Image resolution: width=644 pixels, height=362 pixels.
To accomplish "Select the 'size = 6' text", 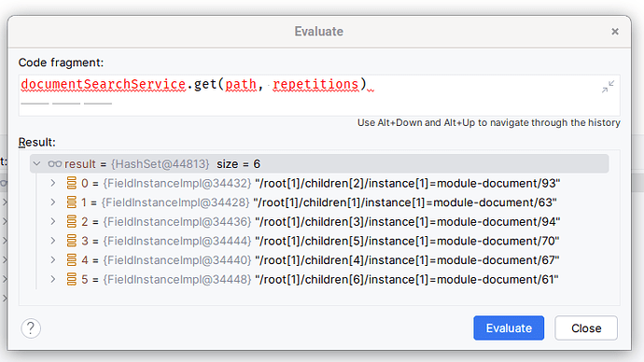I will tap(238, 164).
